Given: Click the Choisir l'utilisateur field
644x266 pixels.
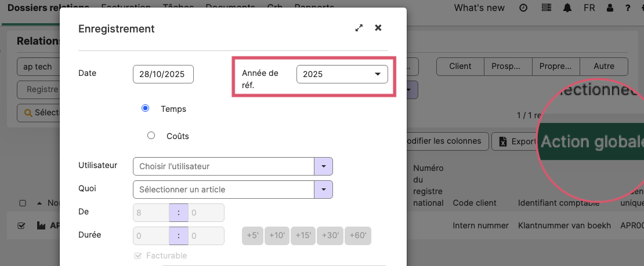Looking at the screenshot, I should 224,166.
